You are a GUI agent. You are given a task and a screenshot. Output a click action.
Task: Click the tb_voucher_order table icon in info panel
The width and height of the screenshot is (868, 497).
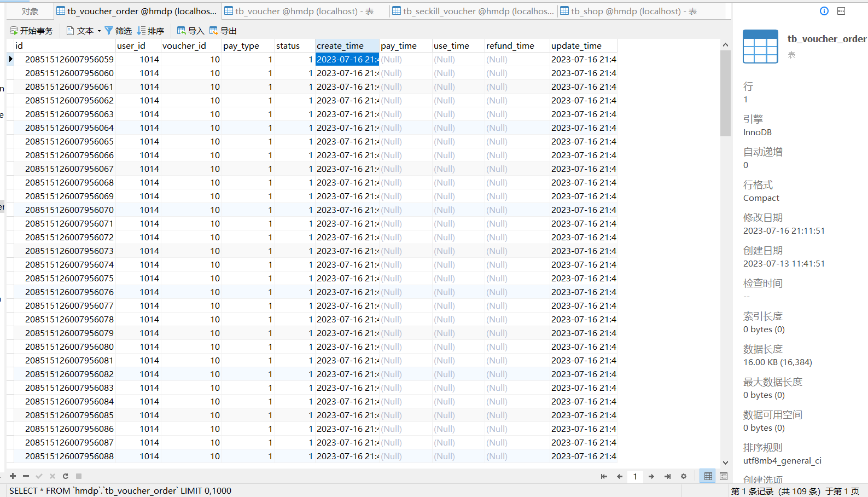point(760,46)
